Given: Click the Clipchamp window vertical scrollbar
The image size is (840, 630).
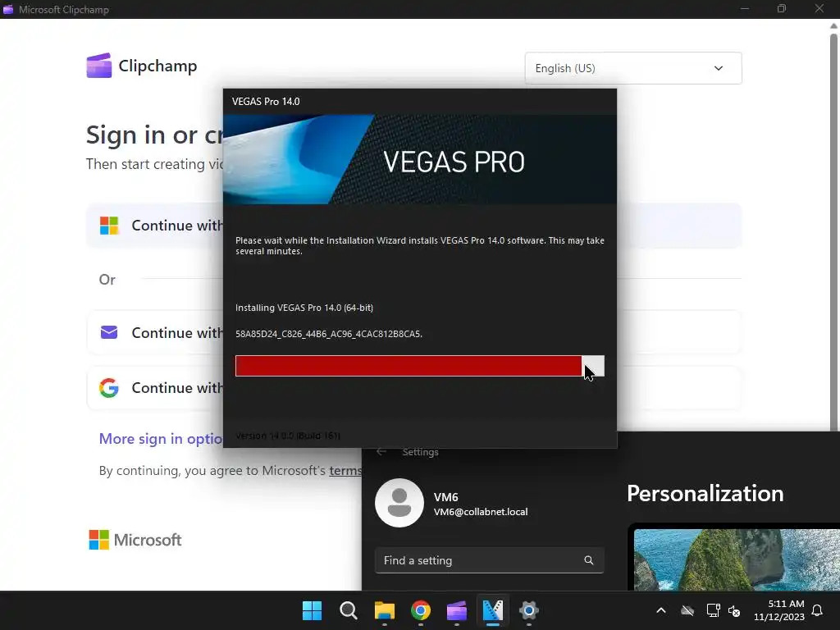Looking at the screenshot, I should (834, 231).
